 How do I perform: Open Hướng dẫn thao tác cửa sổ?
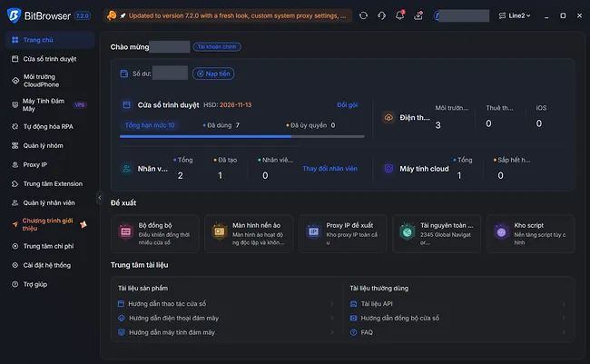pyautogui.click(x=167, y=303)
